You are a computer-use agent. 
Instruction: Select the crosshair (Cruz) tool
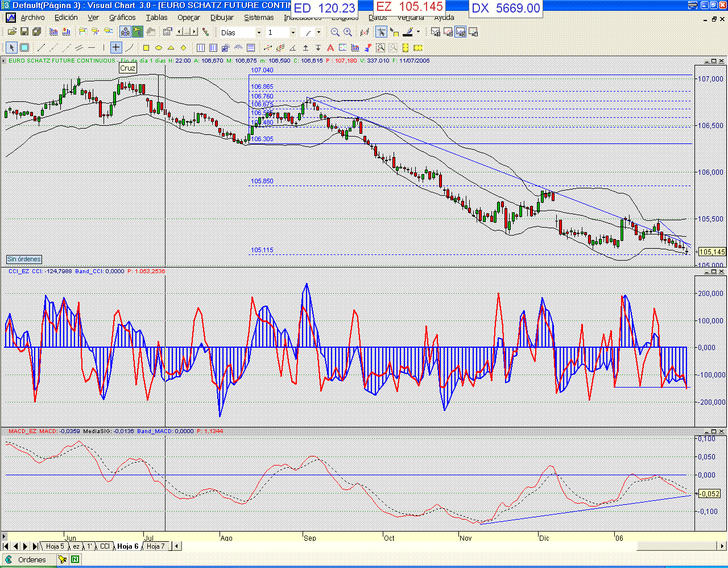[x=115, y=47]
